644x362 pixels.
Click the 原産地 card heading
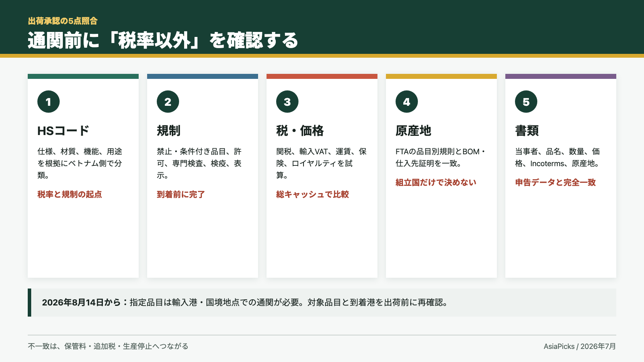pos(413,131)
